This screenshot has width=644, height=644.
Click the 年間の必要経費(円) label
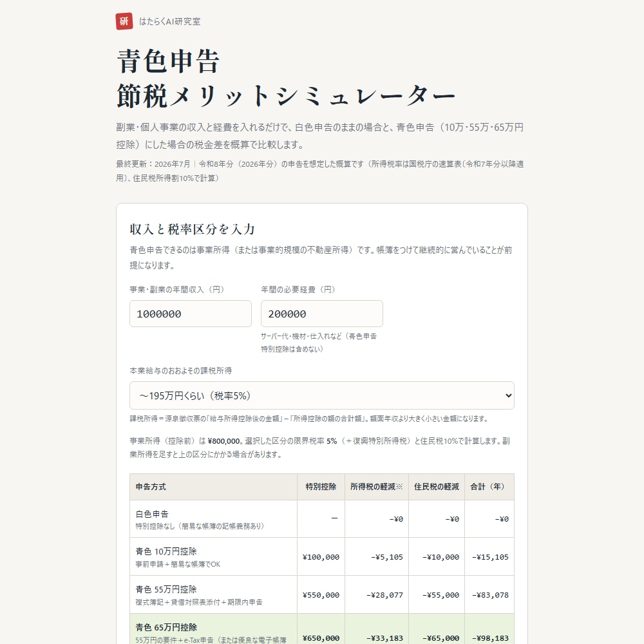coord(299,290)
